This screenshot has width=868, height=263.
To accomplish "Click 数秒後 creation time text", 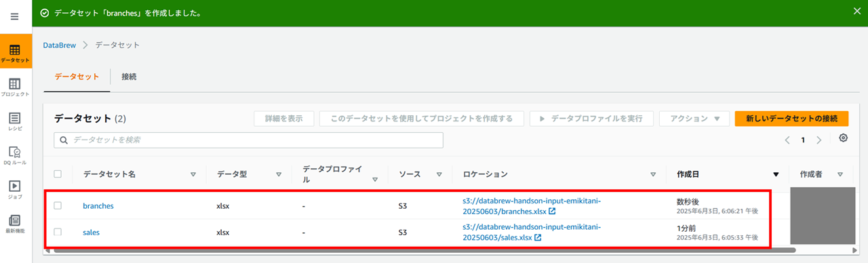I will 687,202.
